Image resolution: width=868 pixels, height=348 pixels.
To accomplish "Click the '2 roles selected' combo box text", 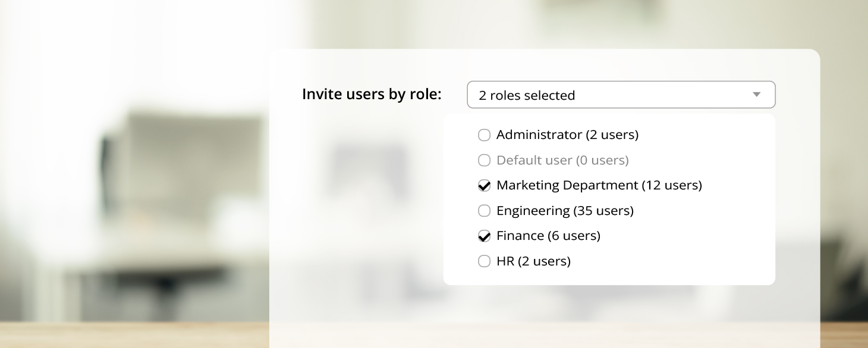I will click(527, 96).
